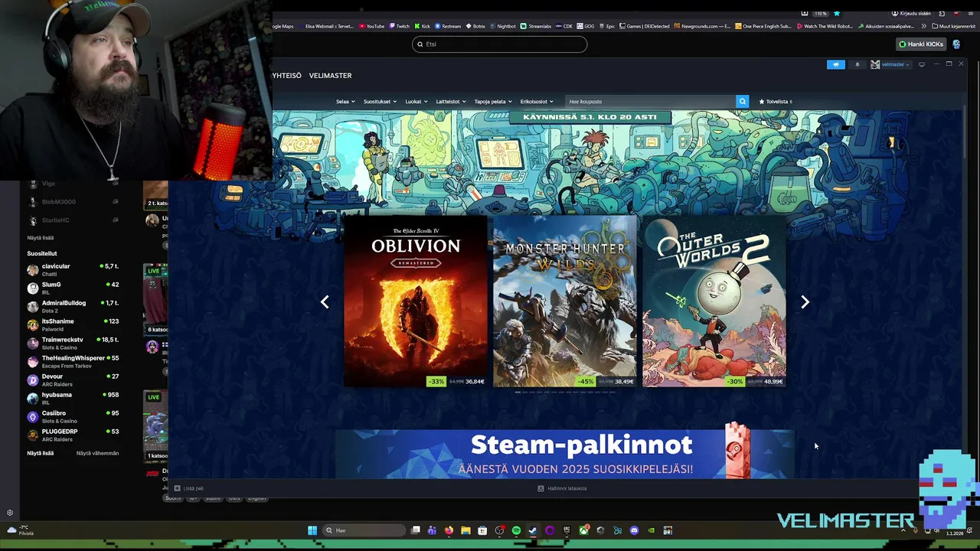Open Toivelista wishlist star link
980x551 pixels.
[x=776, y=101]
